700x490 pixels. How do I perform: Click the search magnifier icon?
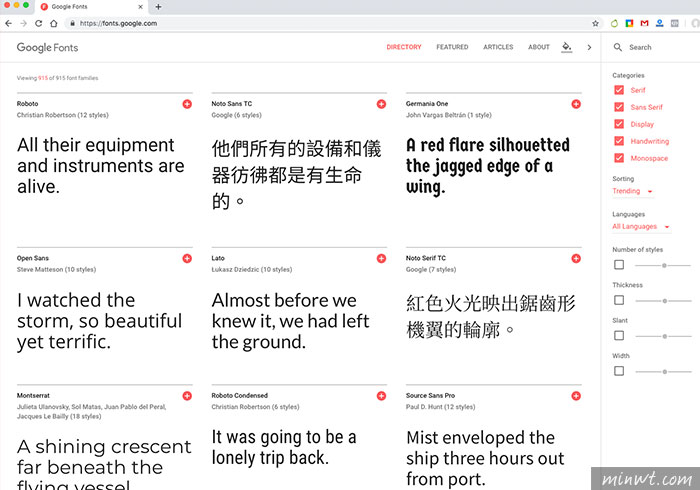click(x=618, y=47)
